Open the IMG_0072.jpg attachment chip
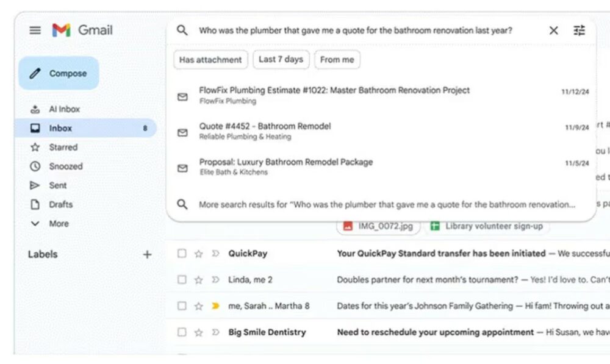610x364 pixels. tap(378, 226)
